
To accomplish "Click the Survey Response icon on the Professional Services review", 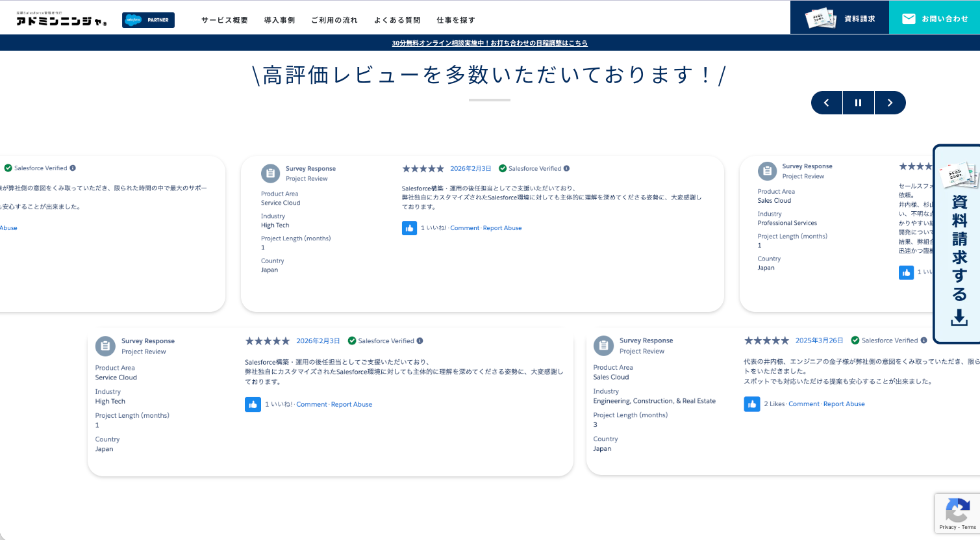I will [x=767, y=171].
